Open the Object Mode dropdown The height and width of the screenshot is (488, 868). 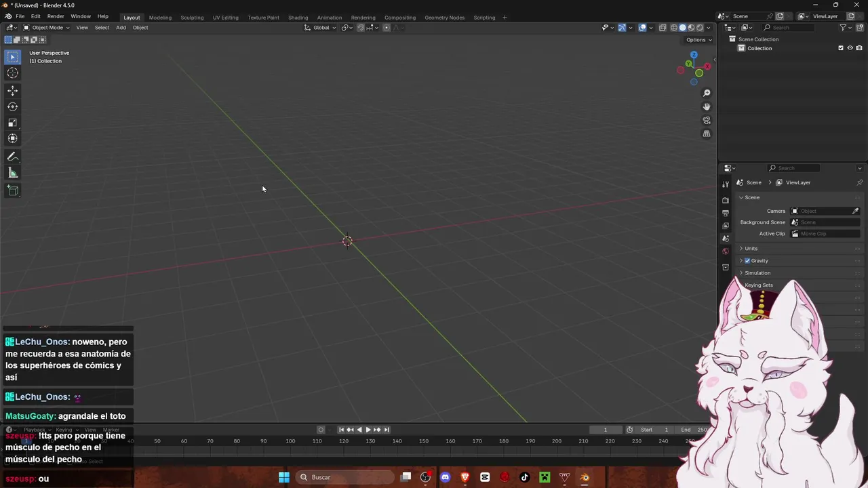pyautogui.click(x=45, y=27)
